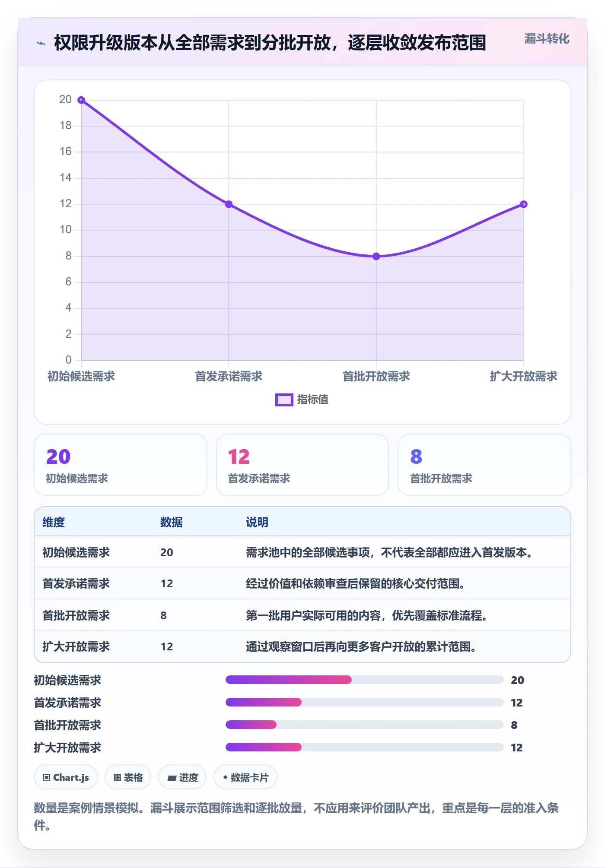Screen dimensions: 605x868
Task: Click the 扩大开放需求 table row cell
Action: coord(76,646)
